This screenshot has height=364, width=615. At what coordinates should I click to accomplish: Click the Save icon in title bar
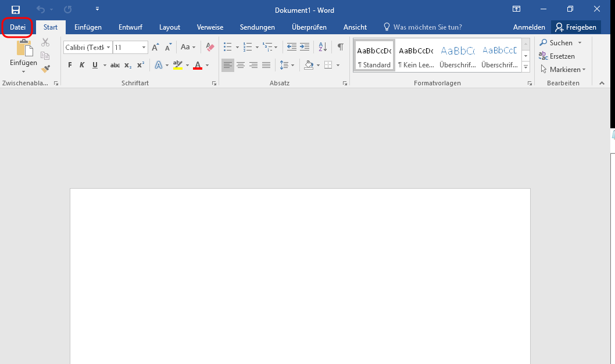coord(16,10)
